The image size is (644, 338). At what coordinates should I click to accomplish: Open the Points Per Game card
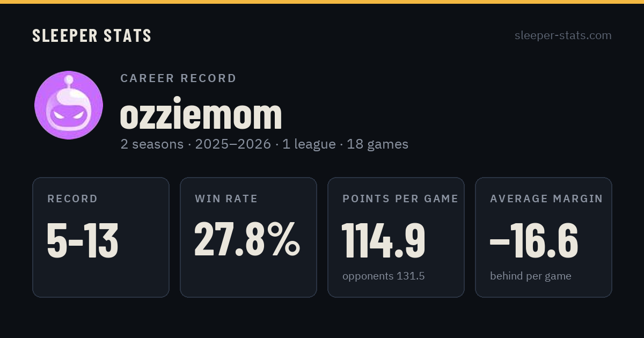point(396,237)
